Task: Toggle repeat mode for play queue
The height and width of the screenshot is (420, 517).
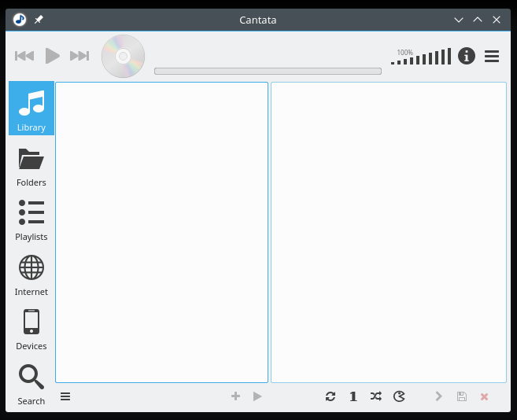Action: [x=331, y=396]
